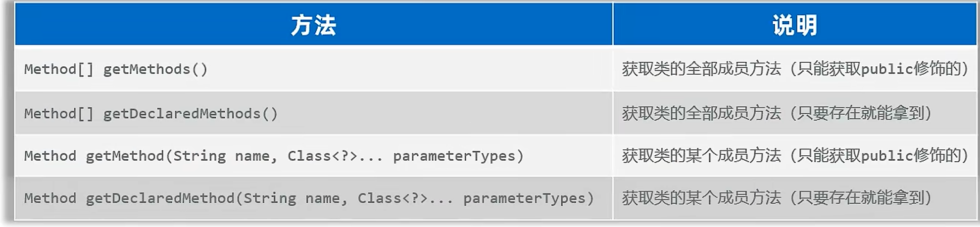Click the description for getDeclaredMethod row
The width and height of the screenshot is (980, 227).
pos(795,198)
